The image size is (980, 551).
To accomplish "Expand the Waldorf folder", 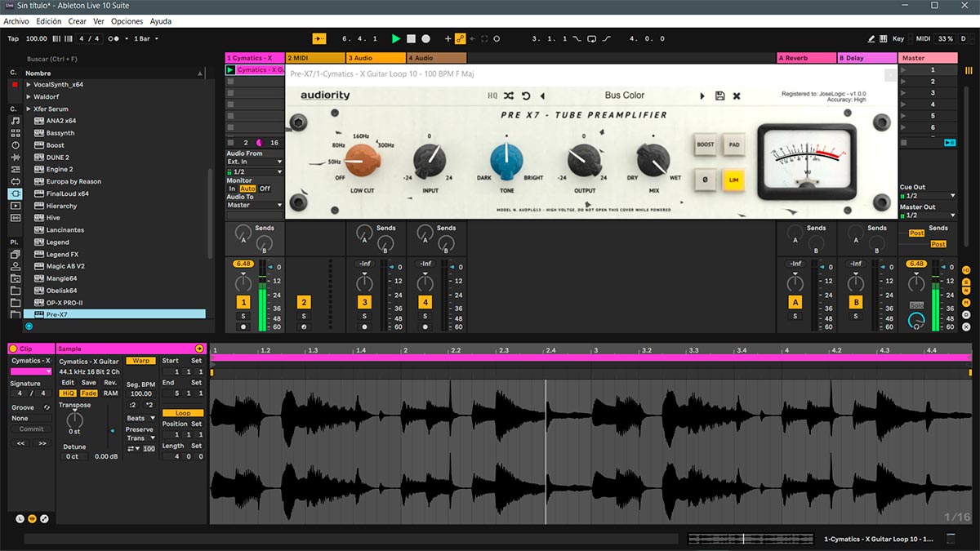I will (29, 97).
